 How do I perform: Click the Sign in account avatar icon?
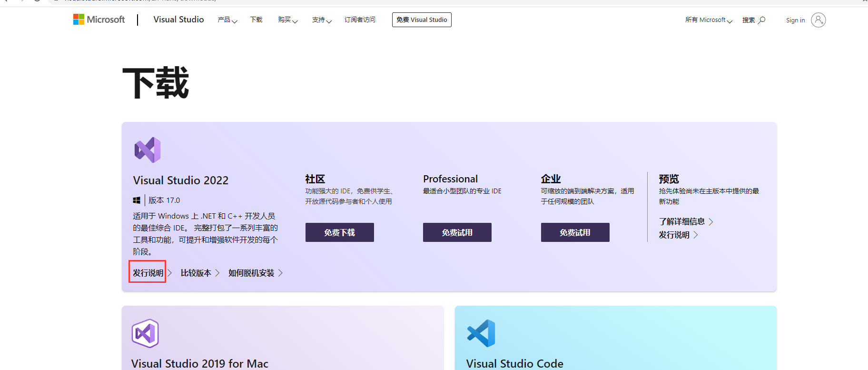819,20
